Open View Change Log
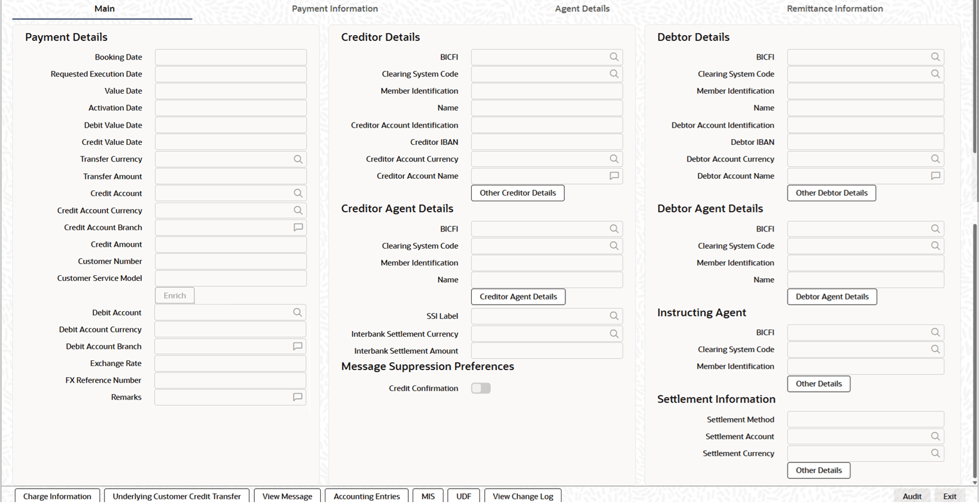980x504 pixels. coord(523,496)
